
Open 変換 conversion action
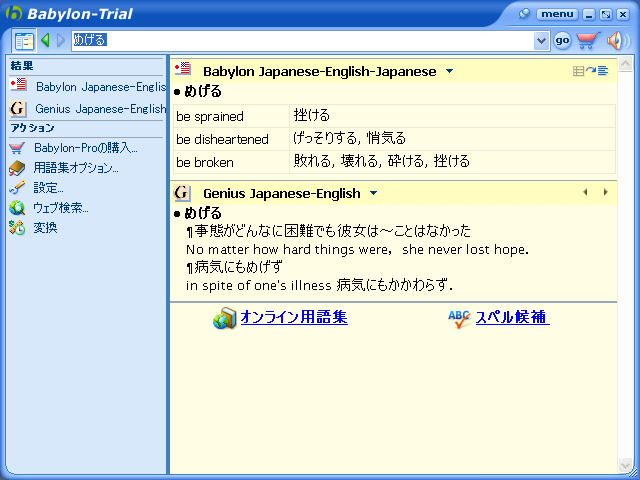pyautogui.click(x=45, y=227)
